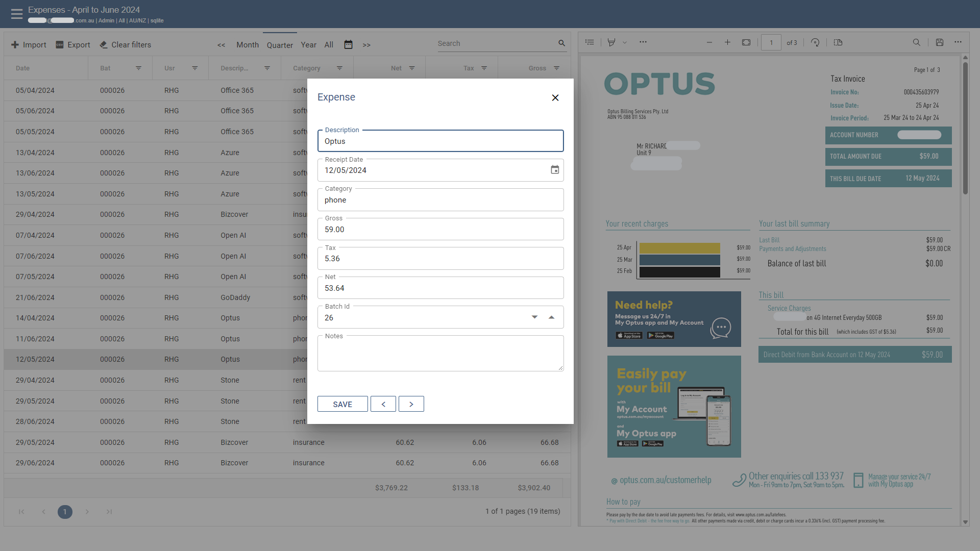Click the PDF save icon
The height and width of the screenshot is (551, 980).
click(x=939, y=42)
